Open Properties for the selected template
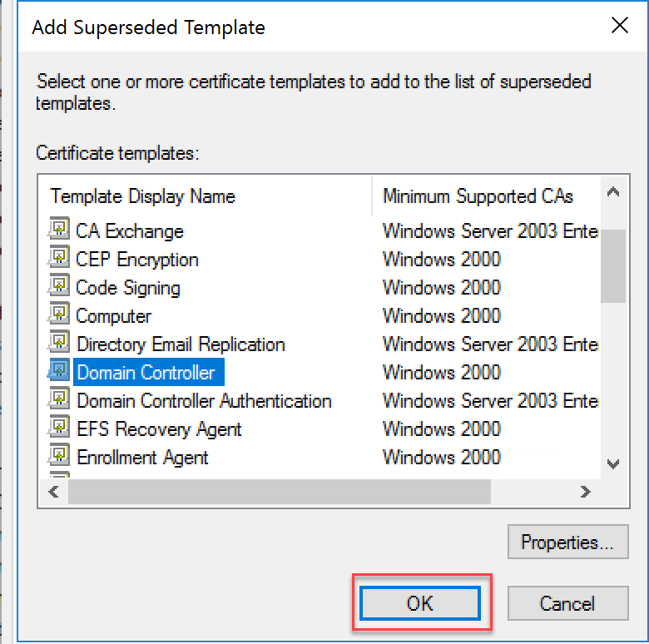Image resolution: width=649 pixels, height=644 pixels. tap(567, 543)
